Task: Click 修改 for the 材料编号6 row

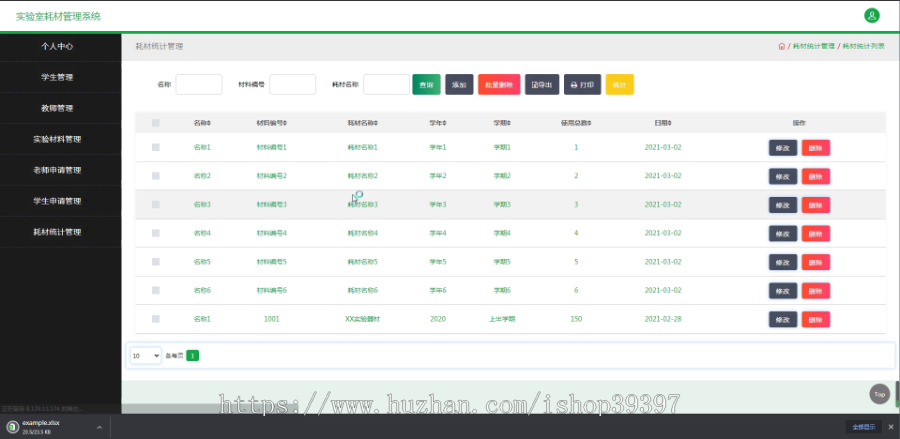Action: [x=783, y=290]
